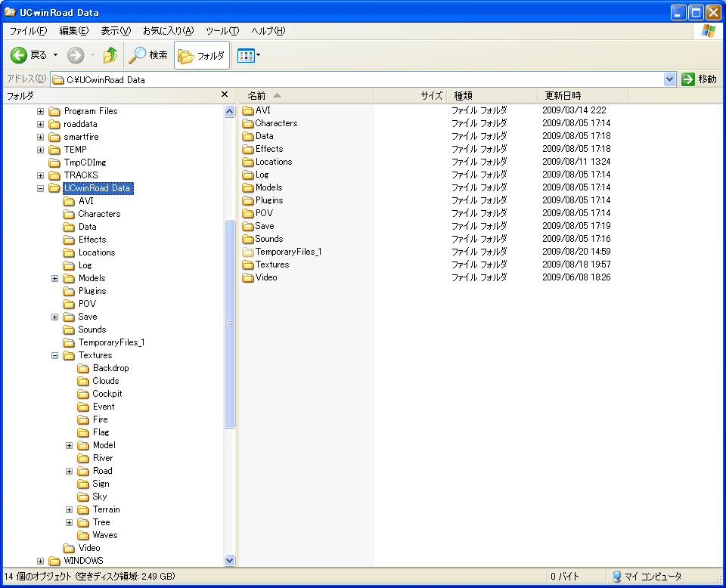Select the Effects folder icon in file list
The image size is (726, 588).
click(248, 149)
